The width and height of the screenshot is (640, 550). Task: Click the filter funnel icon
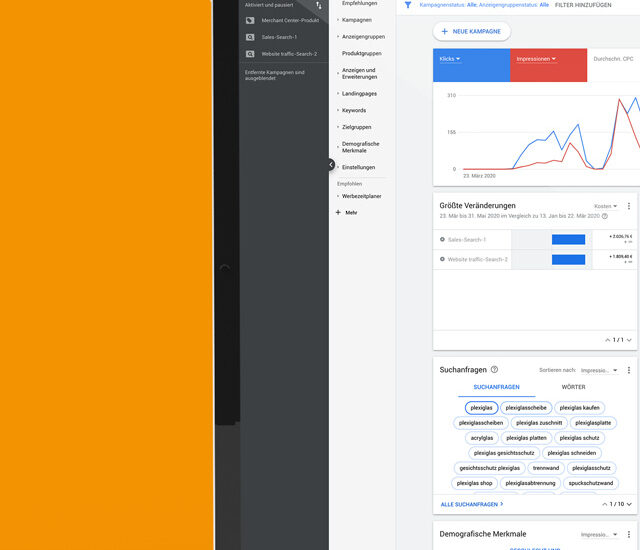click(408, 5)
